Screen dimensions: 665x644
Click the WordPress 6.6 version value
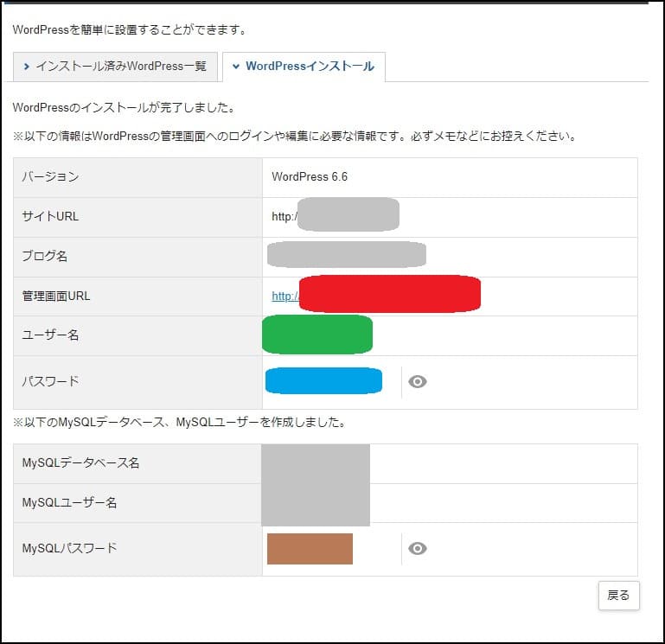(310, 177)
